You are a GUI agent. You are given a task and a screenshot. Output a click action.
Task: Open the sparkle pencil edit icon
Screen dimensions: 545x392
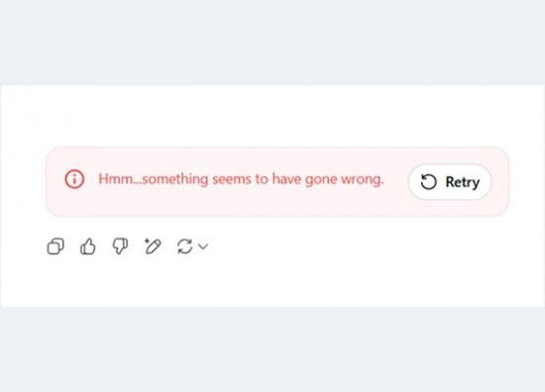[x=153, y=246]
